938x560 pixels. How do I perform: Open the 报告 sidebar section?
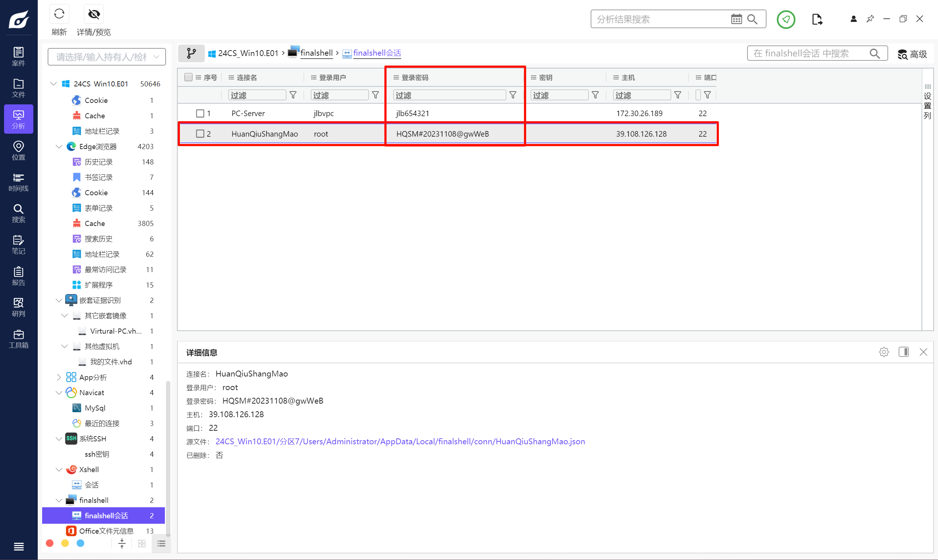[18, 276]
